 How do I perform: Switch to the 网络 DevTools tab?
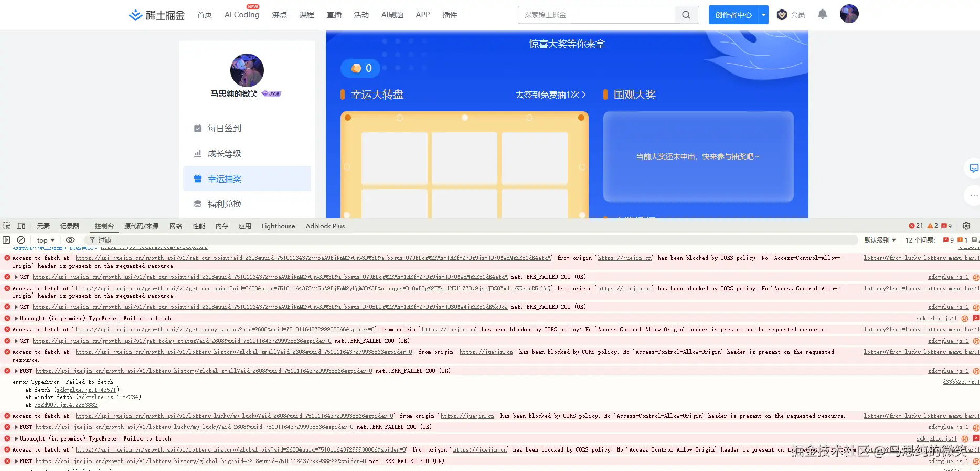(176, 226)
